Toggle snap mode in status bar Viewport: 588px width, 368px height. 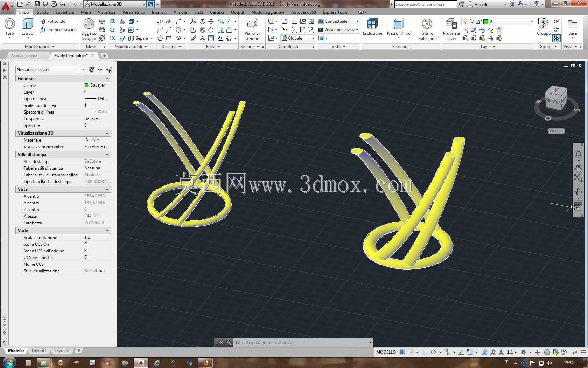(x=410, y=352)
